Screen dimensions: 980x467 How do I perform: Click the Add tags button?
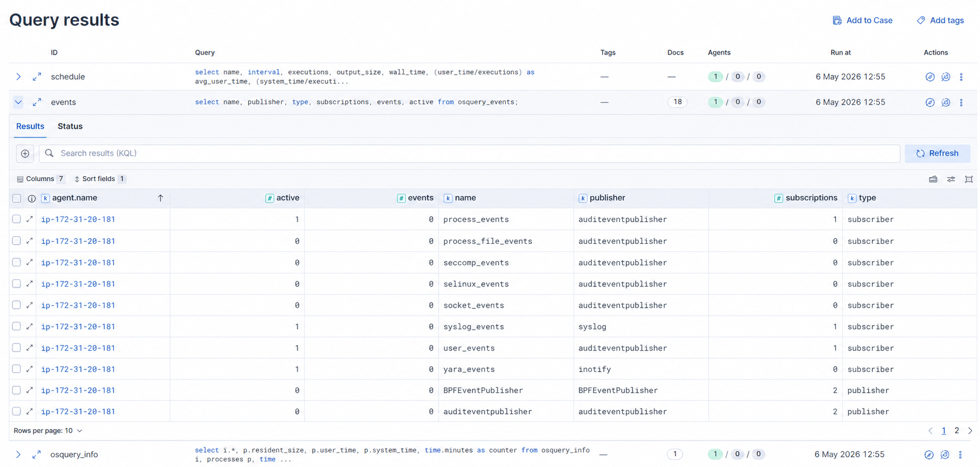[940, 20]
